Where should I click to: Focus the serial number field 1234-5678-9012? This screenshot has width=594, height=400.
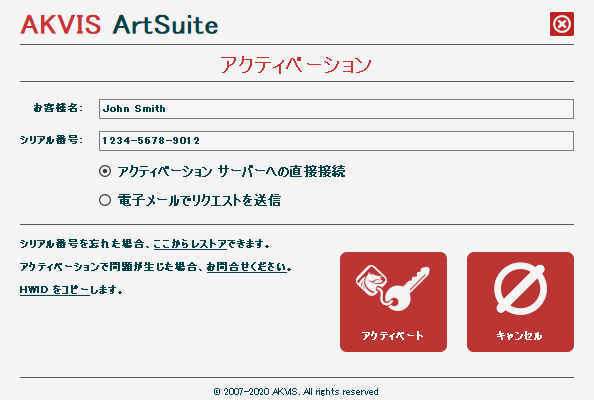[x=336, y=141]
